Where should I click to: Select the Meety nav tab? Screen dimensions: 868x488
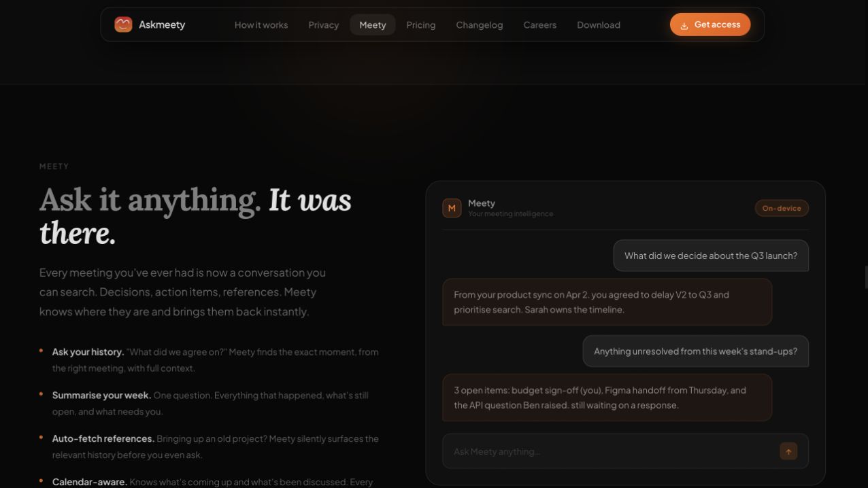click(x=373, y=24)
